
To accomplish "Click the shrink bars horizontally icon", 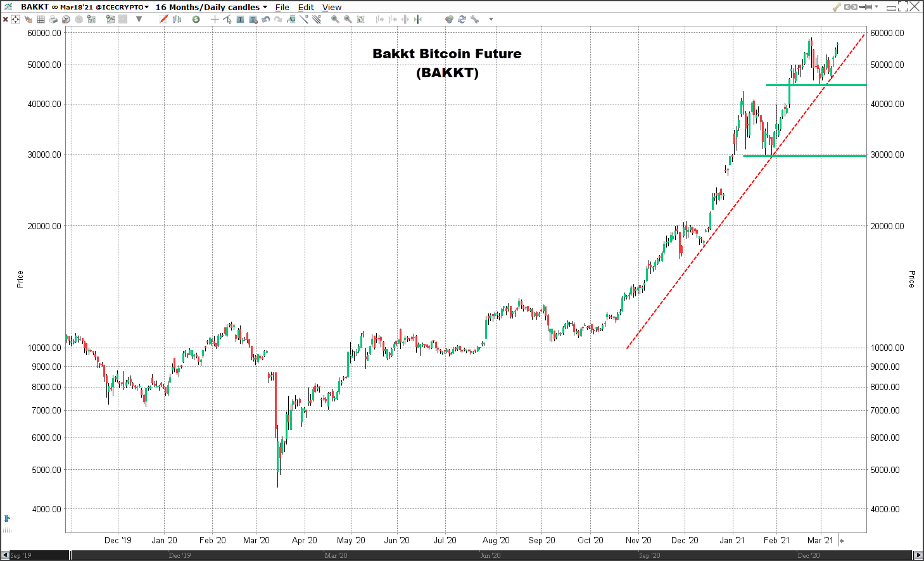I will click(405, 19).
